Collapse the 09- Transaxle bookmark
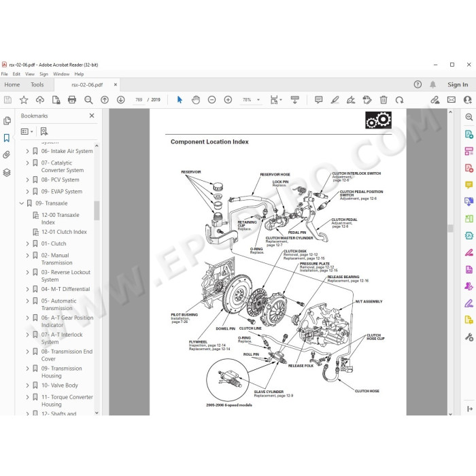This screenshot has height=476, width=476. pyautogui.click(x=22, y=203)
